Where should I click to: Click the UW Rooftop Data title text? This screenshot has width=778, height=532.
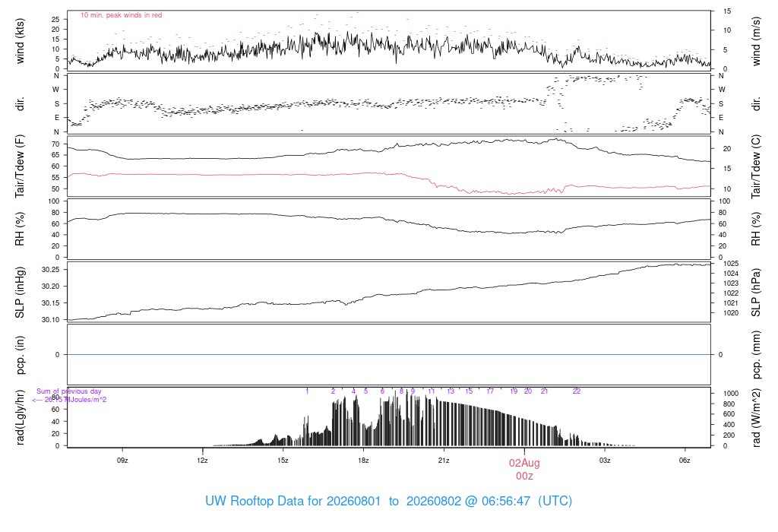click(388, 501)
